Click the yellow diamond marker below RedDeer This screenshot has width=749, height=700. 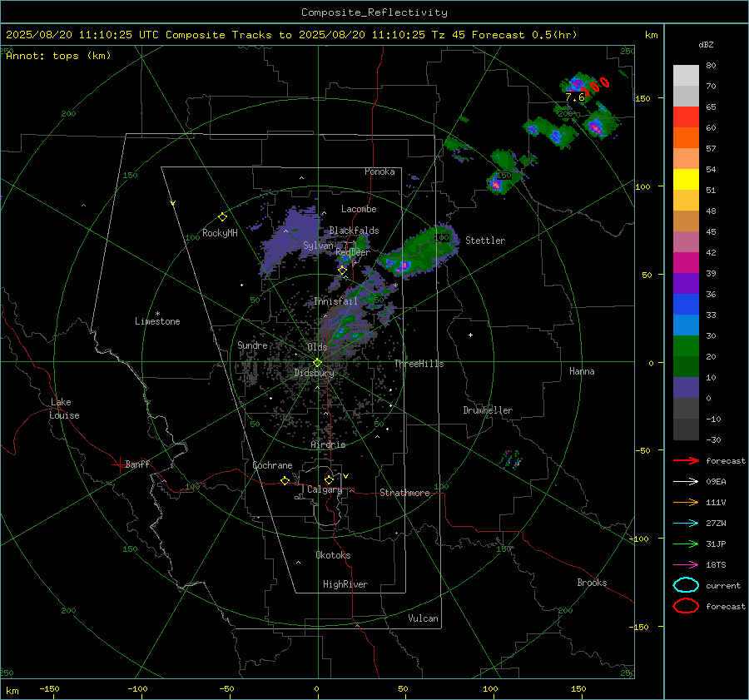click(342, 271)
